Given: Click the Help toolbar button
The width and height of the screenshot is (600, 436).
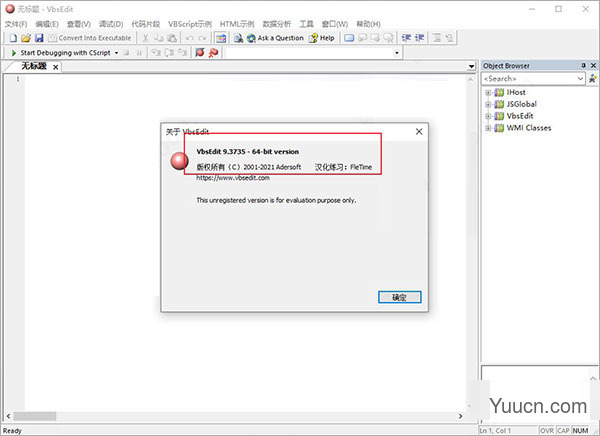Looking at the screenshot, I should 322,38.
